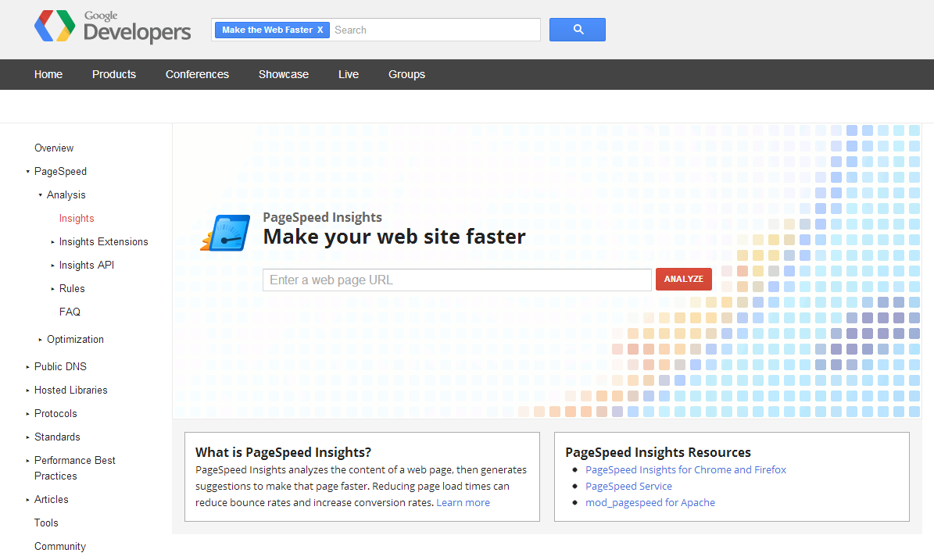Select Insights in the sidebar

[77, 219]
